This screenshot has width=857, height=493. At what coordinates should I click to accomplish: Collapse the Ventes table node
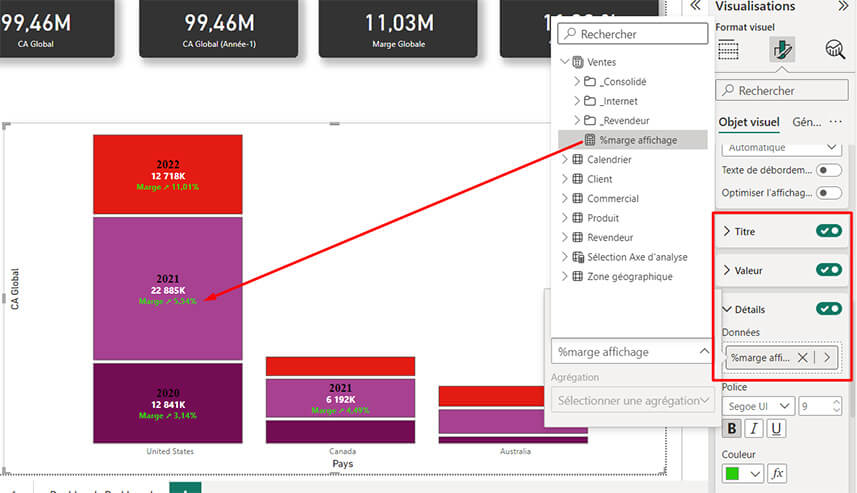click(565, 62)
